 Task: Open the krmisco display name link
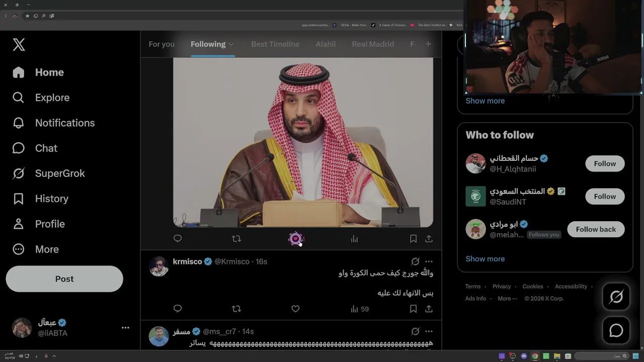click(x=187, y=261)
